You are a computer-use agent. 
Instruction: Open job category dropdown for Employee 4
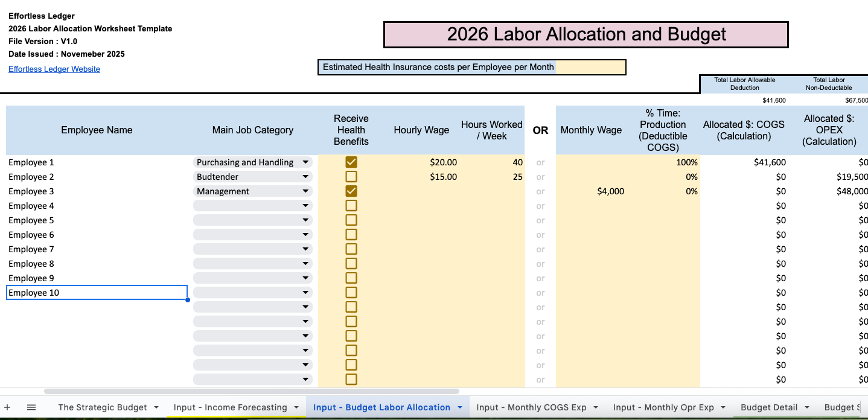click(x=253, y=205)
